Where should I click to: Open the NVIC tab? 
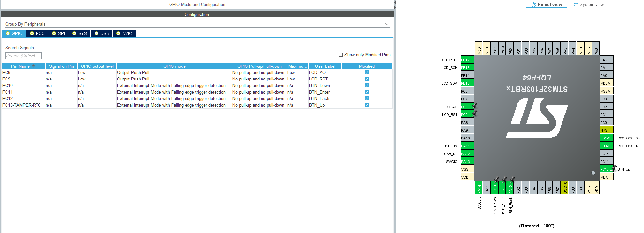pos(124,33)
